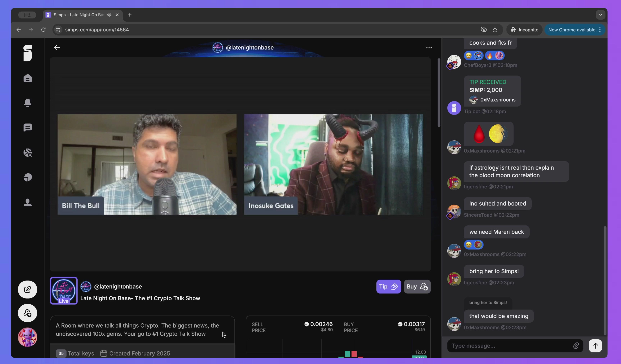
Task: Click 0xMaxshrooms avatar beside emoji message
Action: (454, 147)
